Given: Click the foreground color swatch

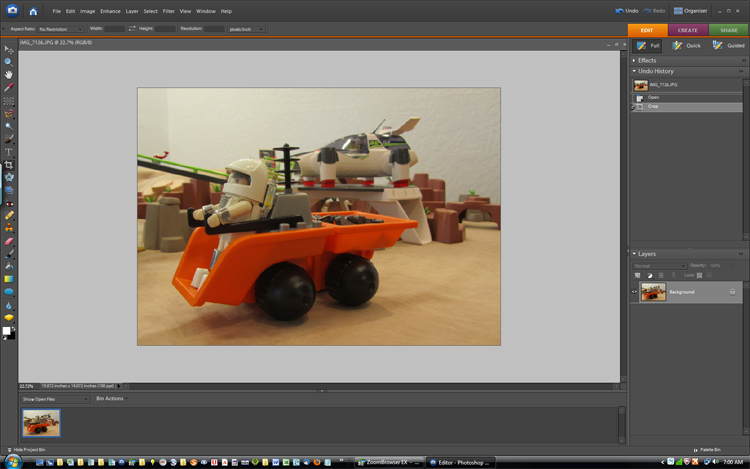Looking at the screenshot, I should (7, 329).
